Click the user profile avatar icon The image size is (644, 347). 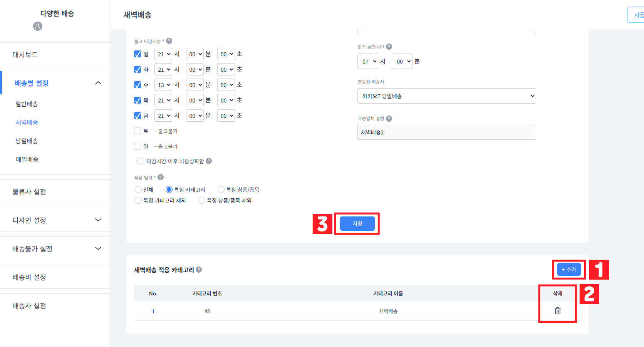(38, 26)
